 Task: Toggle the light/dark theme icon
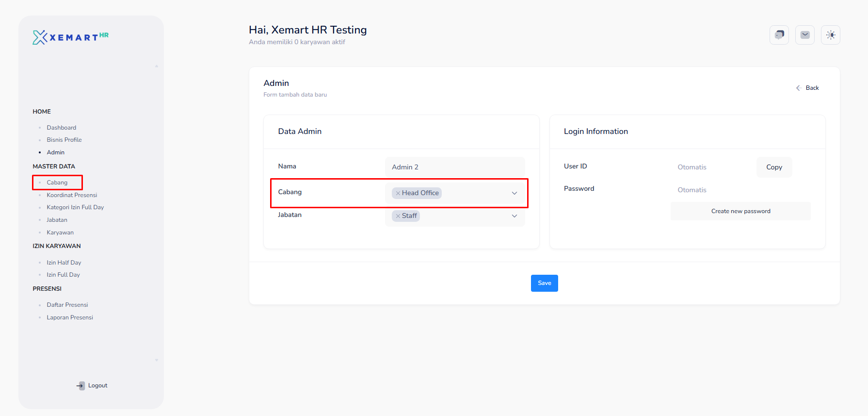830,35
